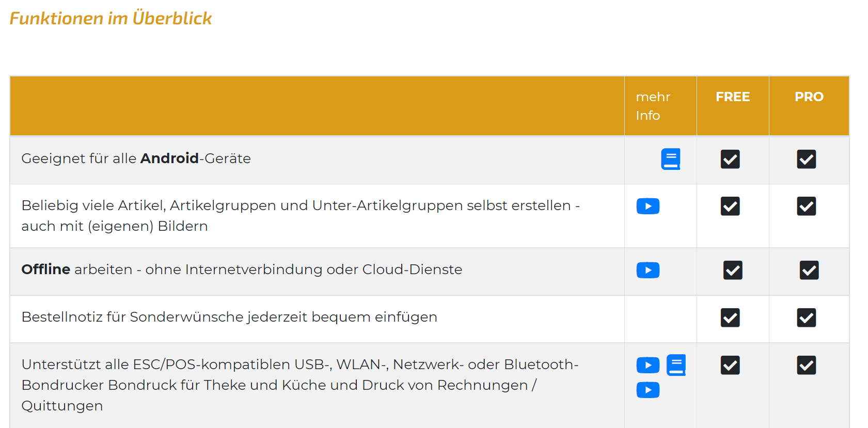Screen dimensions: 868x428
Task: Play the second ESC/POS printer video
Action: coord(648,390)
